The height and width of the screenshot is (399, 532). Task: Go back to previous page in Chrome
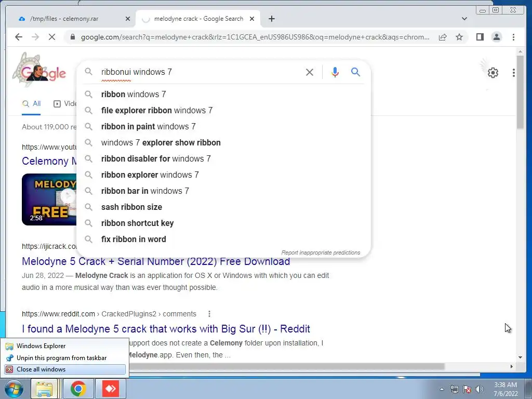[x=19, y=37]
